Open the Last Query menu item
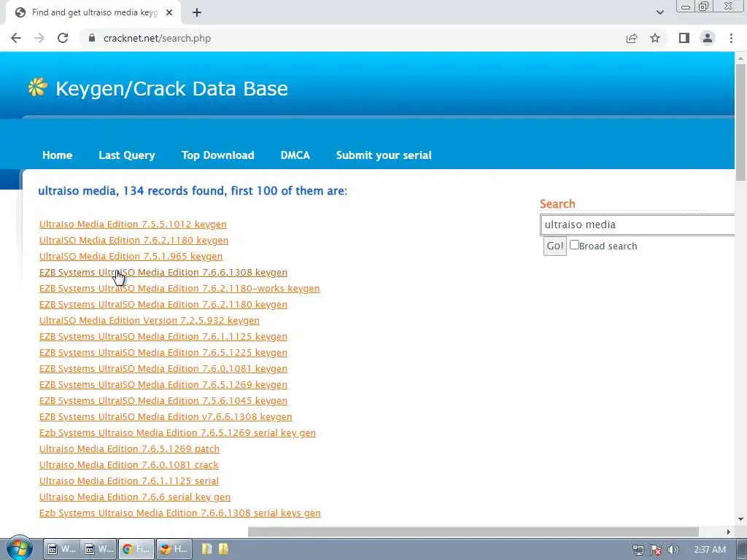Viewport: 747px width, 560px height. (x=127, y=155)
